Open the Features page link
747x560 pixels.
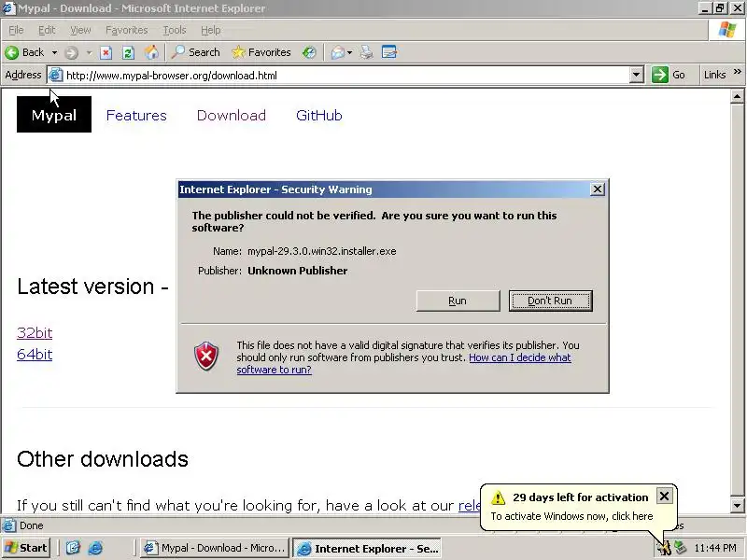coord(136,115)
